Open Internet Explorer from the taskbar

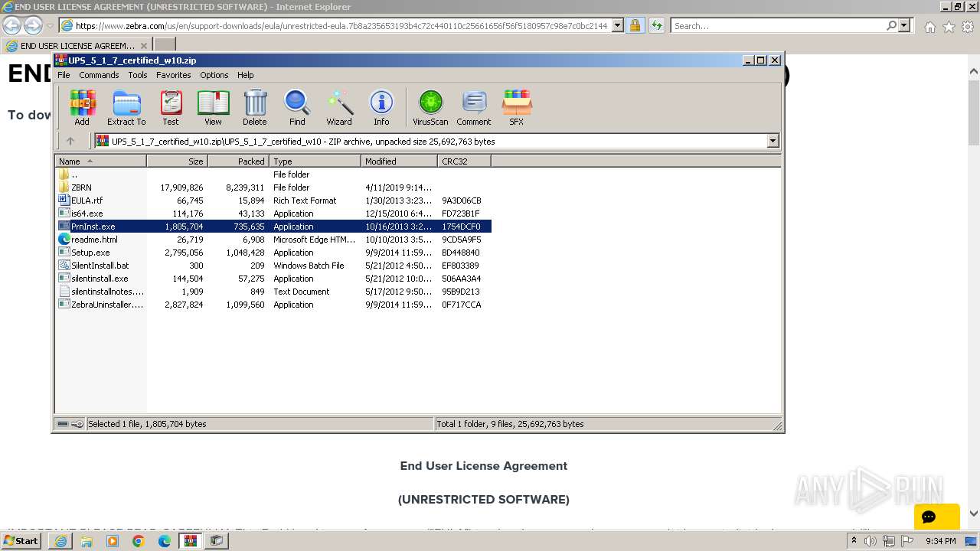(60, 541)
